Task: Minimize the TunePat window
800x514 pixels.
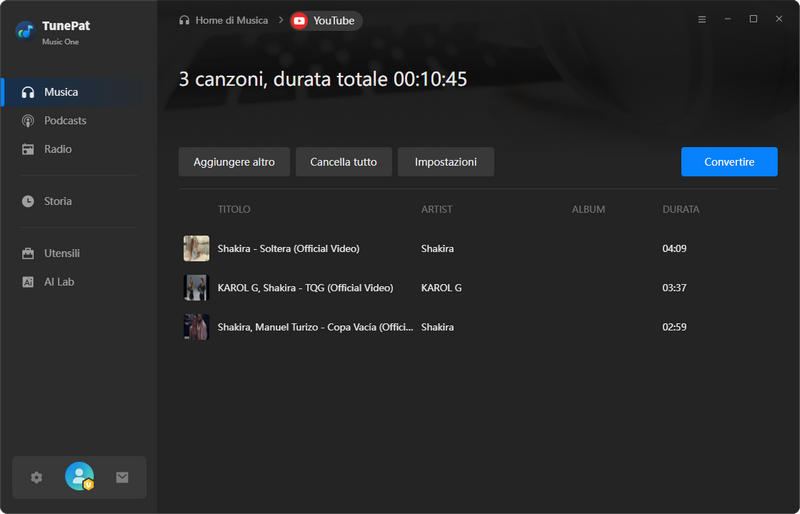Action: tap(728, 19)
